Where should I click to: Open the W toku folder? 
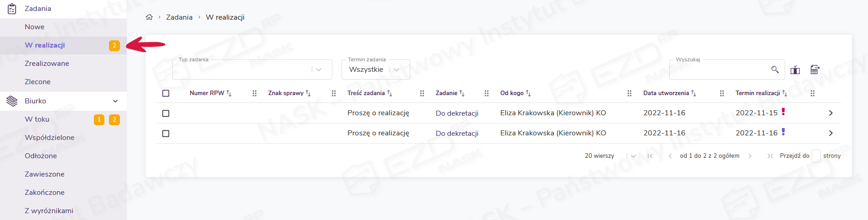37,119
